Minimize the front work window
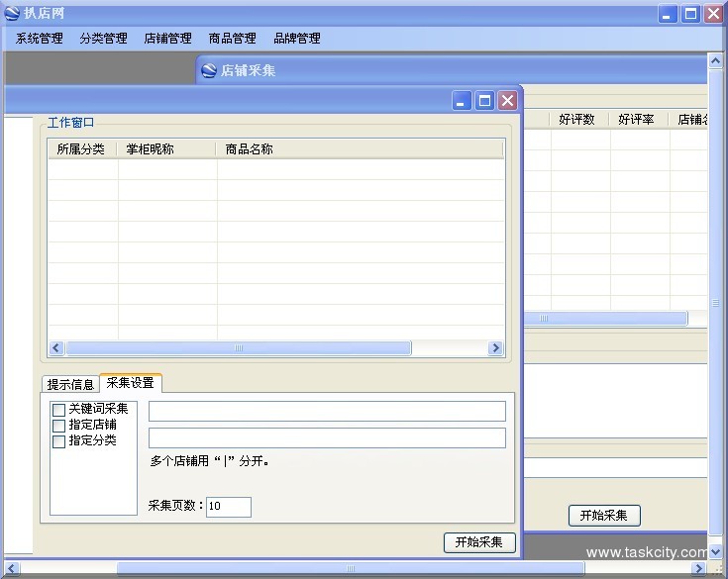The width and height of the screenshot is (728, 579). coord(462,101)
